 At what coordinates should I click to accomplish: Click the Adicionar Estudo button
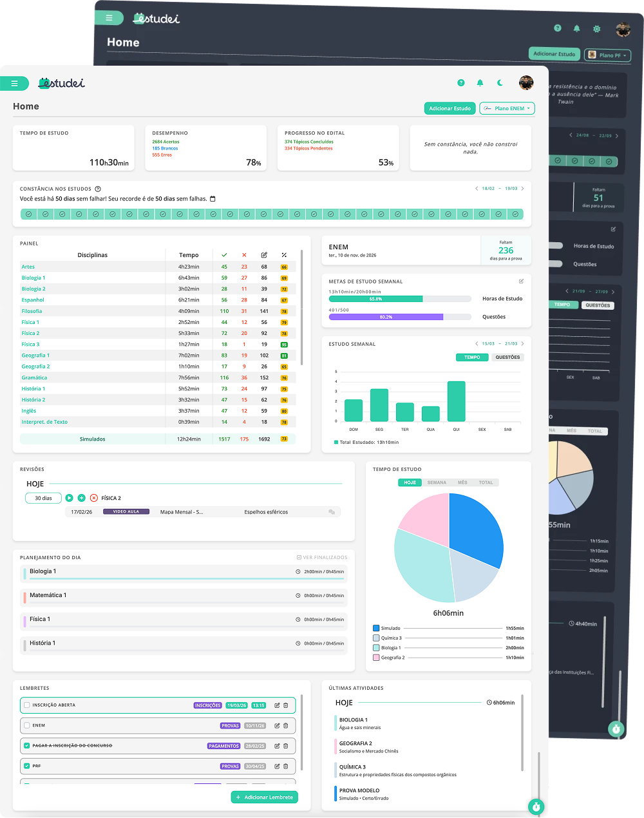pyautogui.click(x=450, y=108)
